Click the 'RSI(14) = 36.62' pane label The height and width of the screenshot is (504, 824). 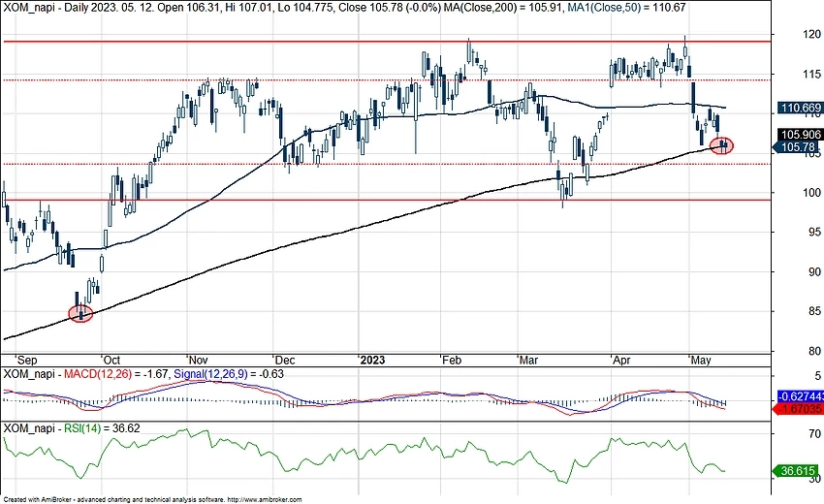pyautogui.click(x=102, y=428)
